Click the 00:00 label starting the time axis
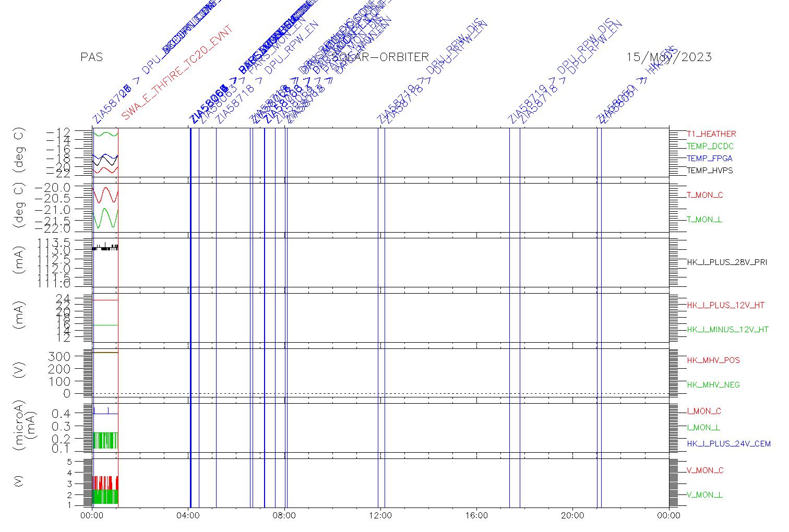The image size is (789, 532). pyautogui.click(x=92, y=516)
